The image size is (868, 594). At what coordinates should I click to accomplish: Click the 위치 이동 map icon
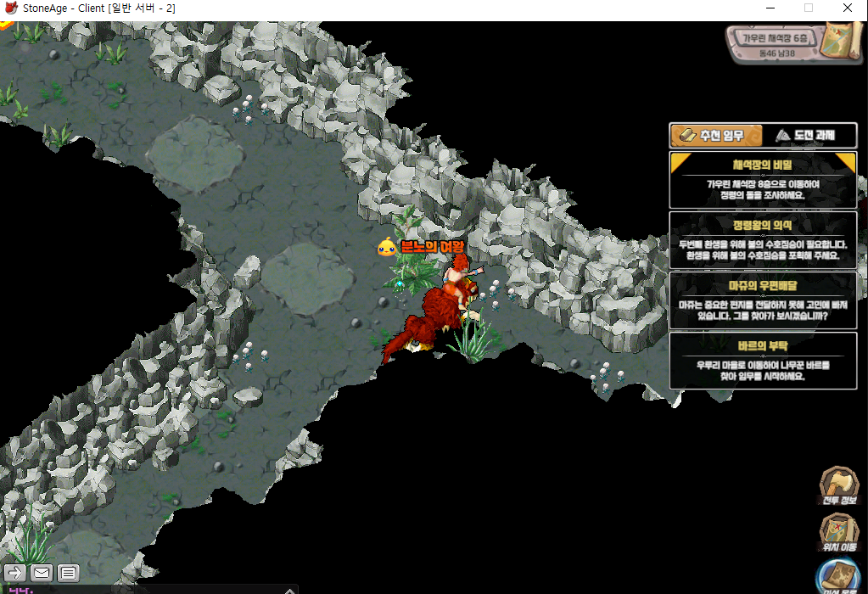point(838,533)
